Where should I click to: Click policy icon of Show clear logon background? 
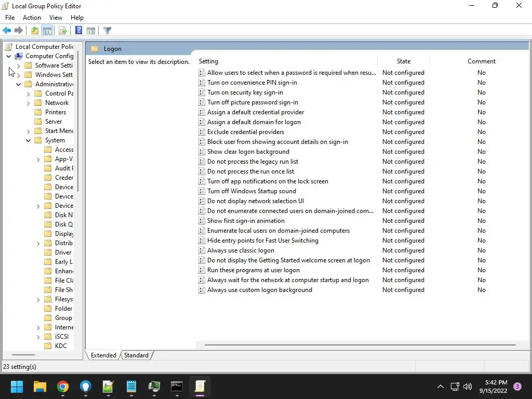pyautogui.click(x=202, y=152)
